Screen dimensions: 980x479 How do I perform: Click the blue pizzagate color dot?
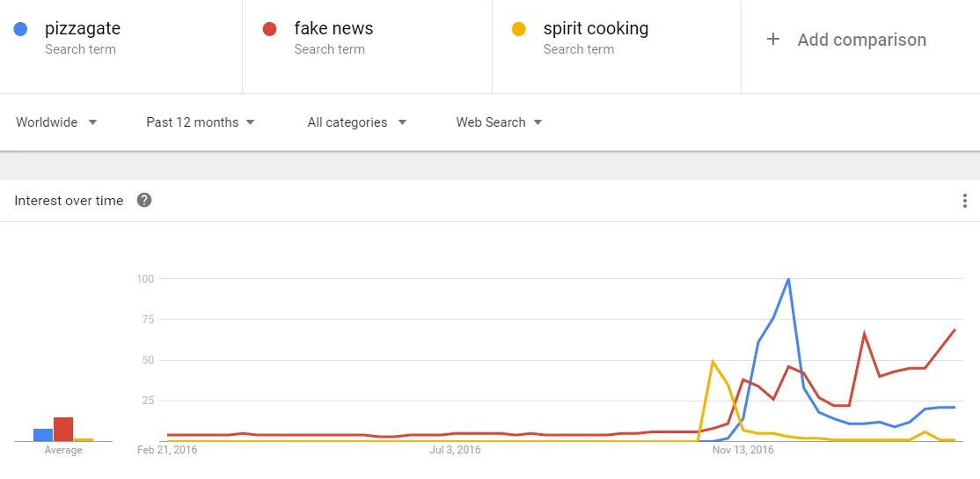20,29
